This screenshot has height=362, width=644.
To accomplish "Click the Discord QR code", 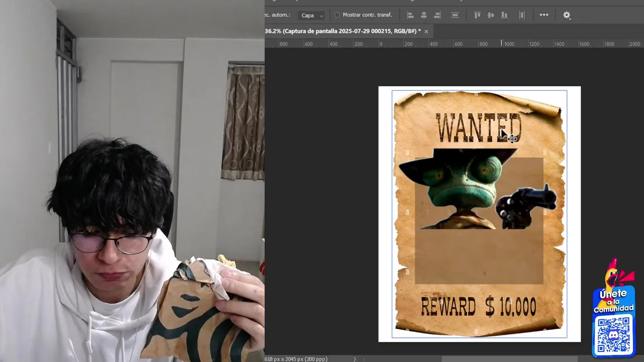I will [614, 334].
